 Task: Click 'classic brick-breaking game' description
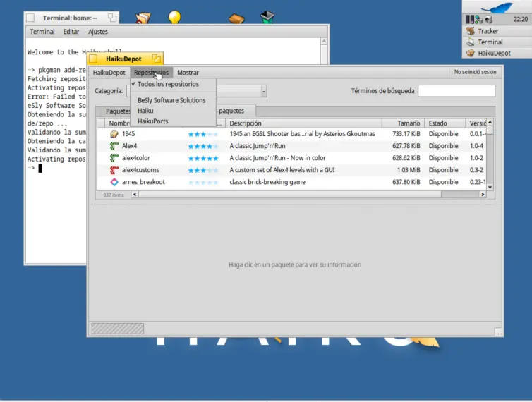267,182
